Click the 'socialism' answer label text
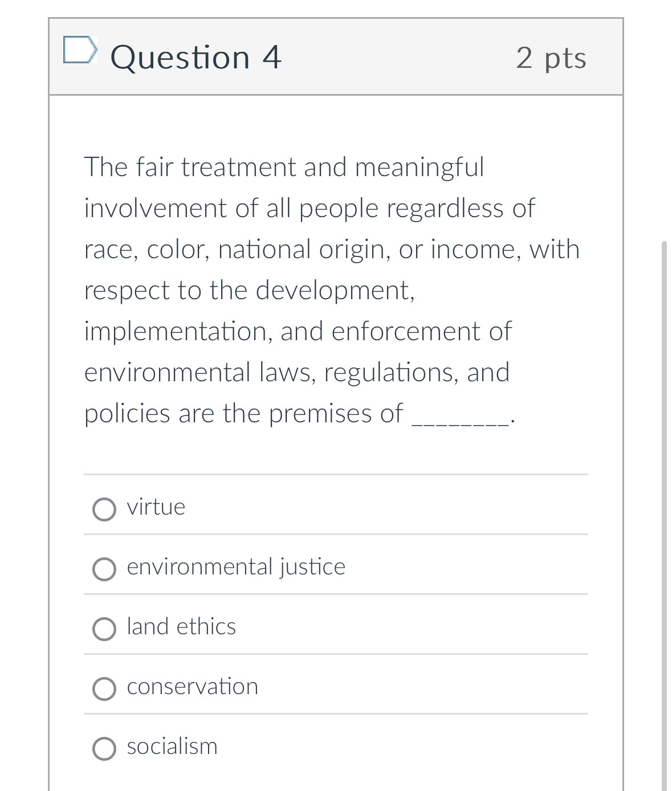Image resolution: width=672 pixels, height=791 pixels. click(x=172, y=747)
